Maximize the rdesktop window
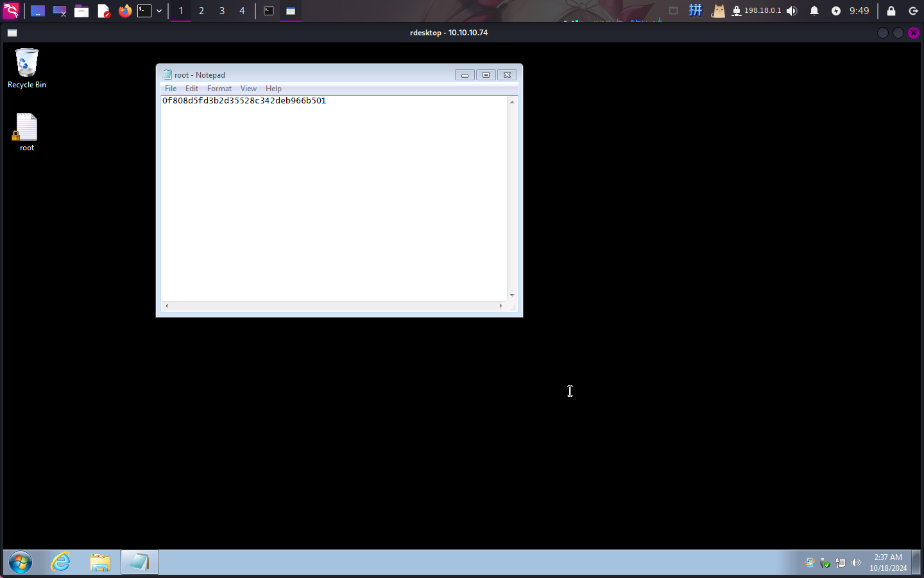 tap(898, 33)
